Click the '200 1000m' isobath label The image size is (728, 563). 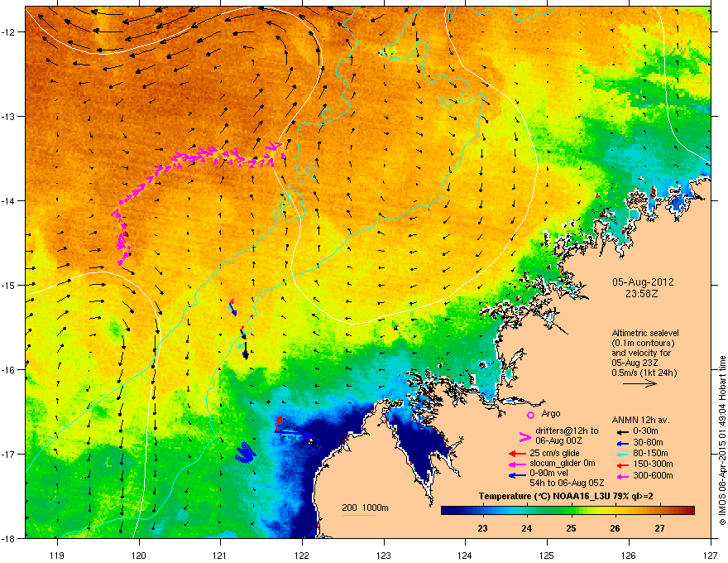tap(365, 508)
